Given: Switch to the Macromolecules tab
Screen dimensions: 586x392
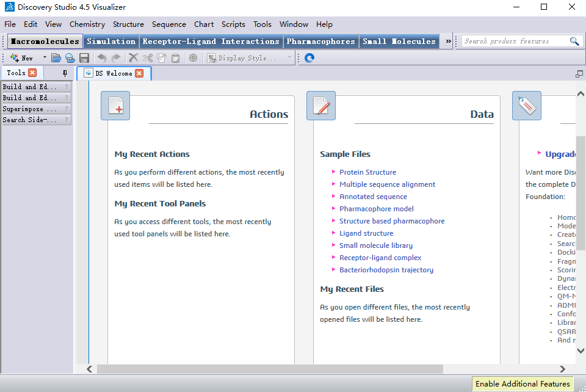Looking at the screenshot, I should (45, 41).
